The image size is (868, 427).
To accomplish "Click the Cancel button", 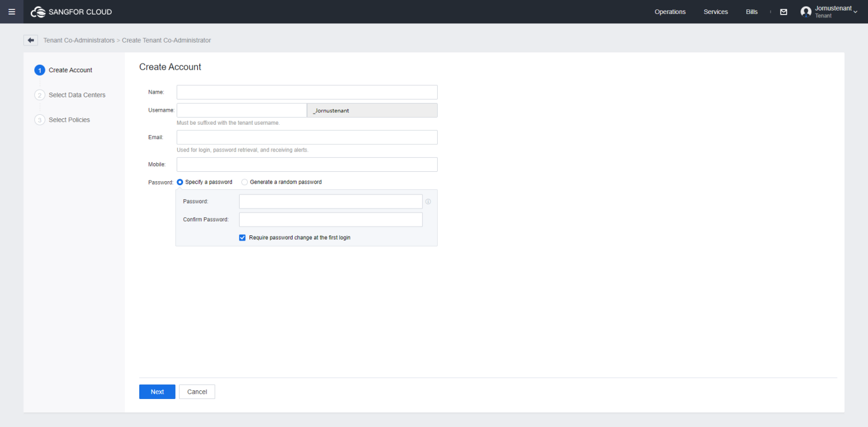I will [197, 392].
